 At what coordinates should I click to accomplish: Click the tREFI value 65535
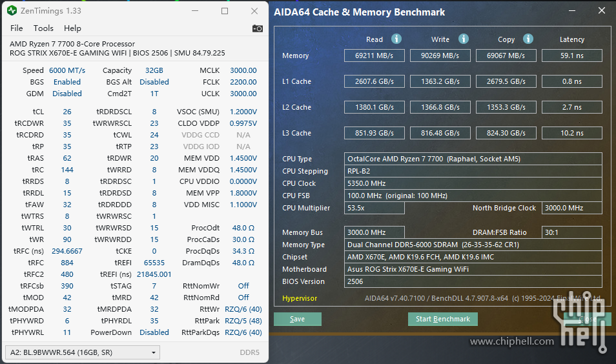point(154,263)
